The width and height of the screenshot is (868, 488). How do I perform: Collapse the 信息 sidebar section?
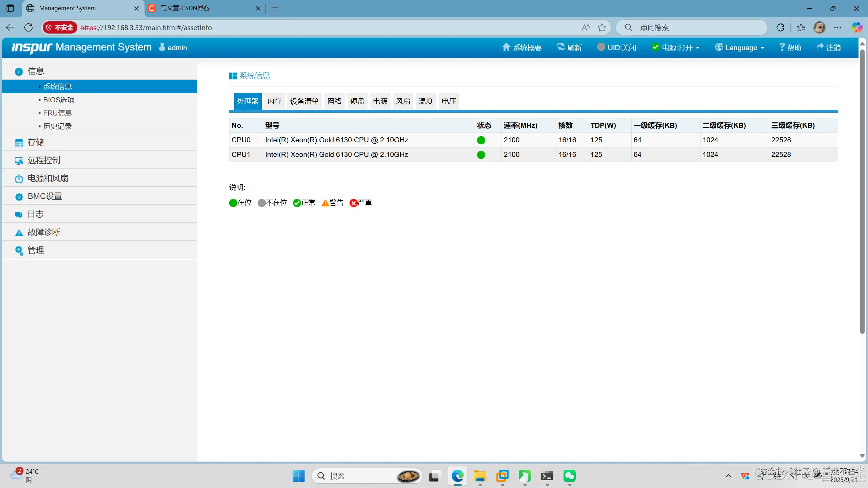[36, 71]
